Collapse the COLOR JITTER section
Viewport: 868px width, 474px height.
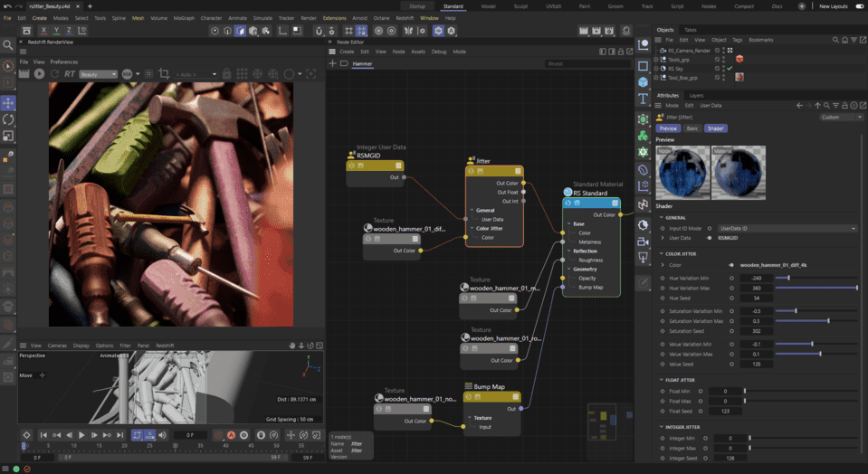661,254
